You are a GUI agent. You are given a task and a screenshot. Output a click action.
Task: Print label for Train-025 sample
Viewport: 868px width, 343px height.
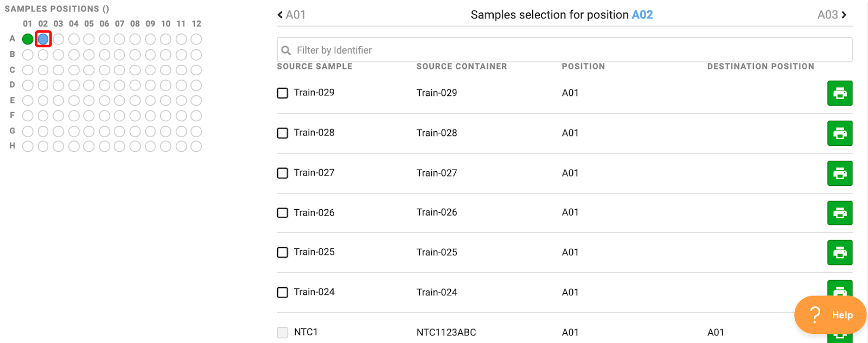(840, 253)
